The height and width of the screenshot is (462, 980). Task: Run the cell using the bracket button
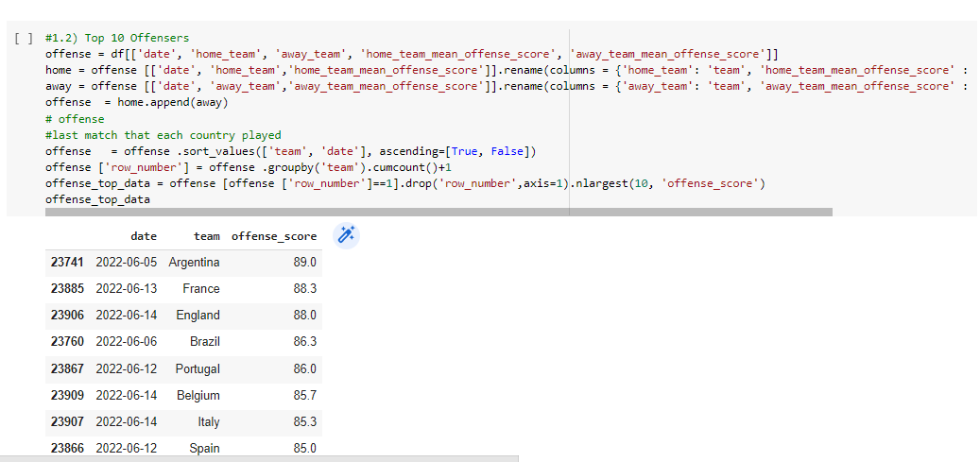[x=24, y=39]
